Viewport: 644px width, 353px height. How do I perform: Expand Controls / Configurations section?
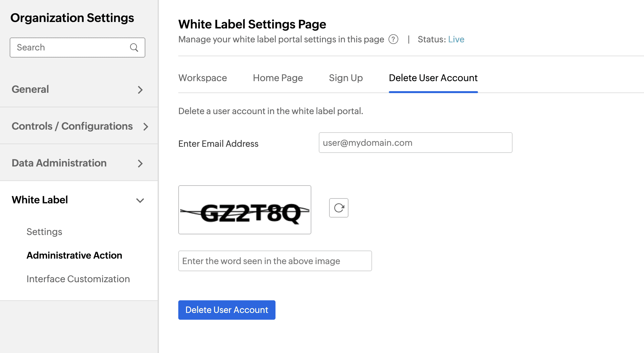(146, 126)
